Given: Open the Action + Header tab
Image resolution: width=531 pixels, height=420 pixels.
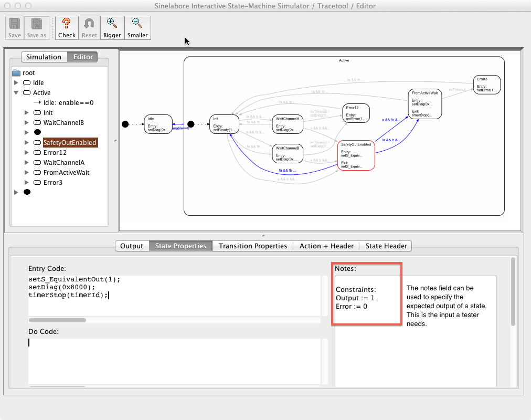Looking at the screenshot, I should point(326,246).
